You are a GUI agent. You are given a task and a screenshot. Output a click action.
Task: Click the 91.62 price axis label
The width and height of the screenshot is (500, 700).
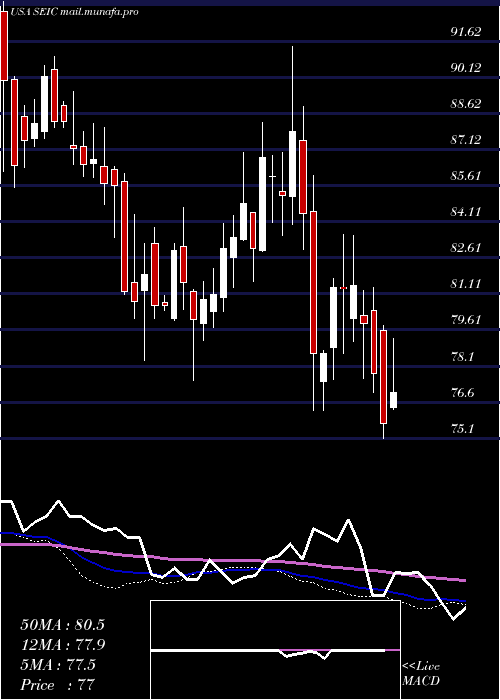coord(466,32)
